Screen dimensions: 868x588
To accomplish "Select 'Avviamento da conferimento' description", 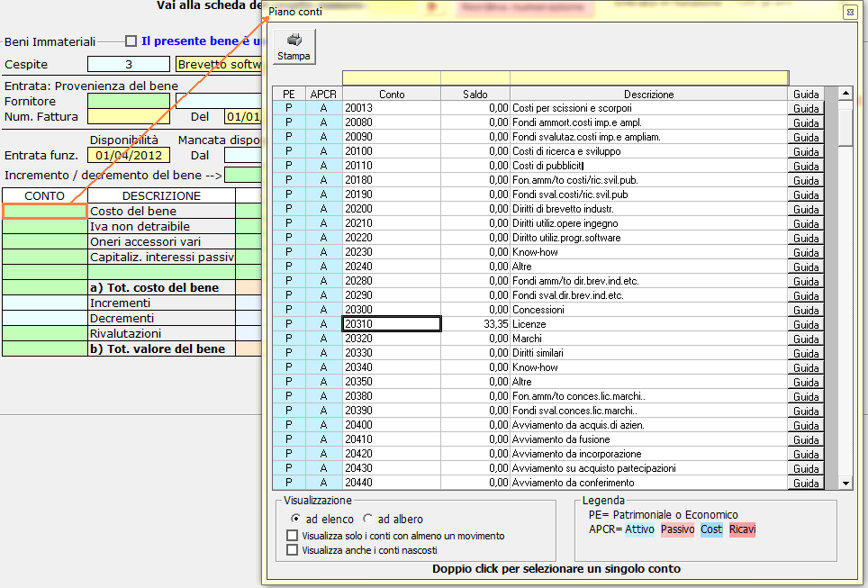I will 649,483.
